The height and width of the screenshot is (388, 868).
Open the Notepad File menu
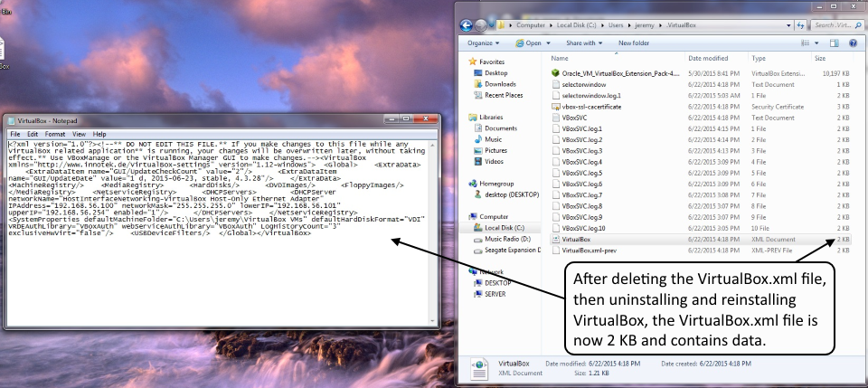tap(14, 134)
